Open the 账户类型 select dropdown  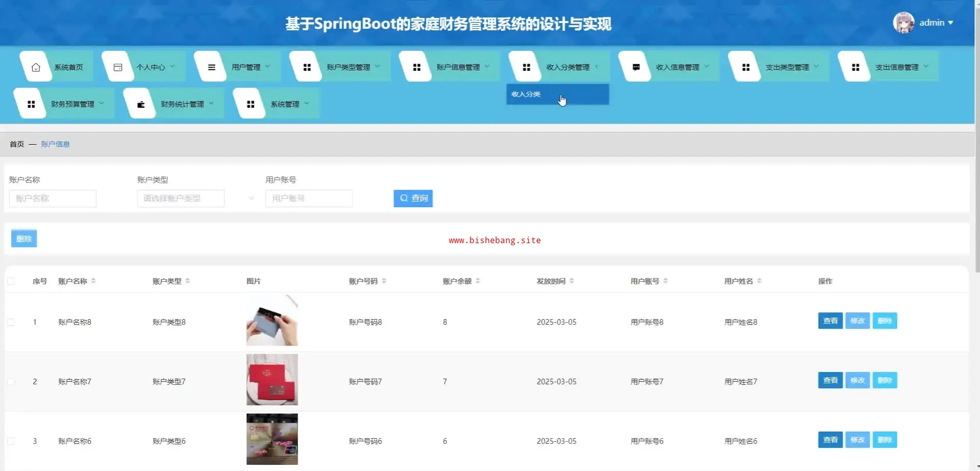[x=196, y=199]
